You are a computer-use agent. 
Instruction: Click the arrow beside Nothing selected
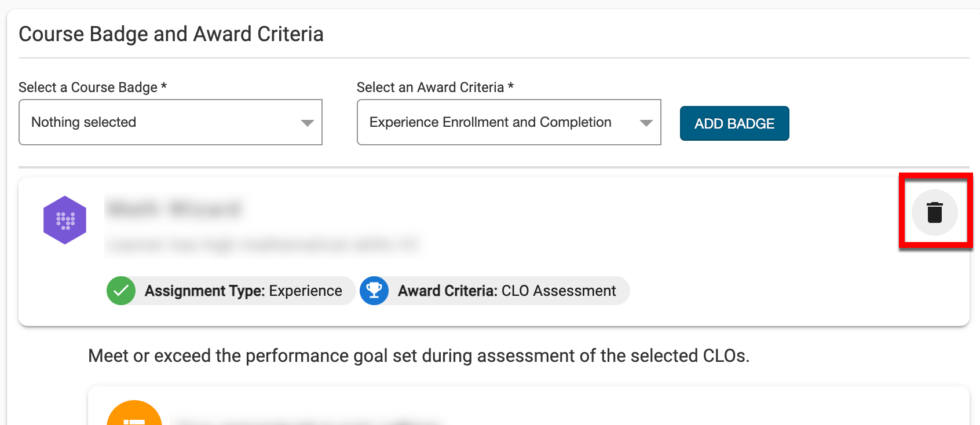(x=307, y=123)
